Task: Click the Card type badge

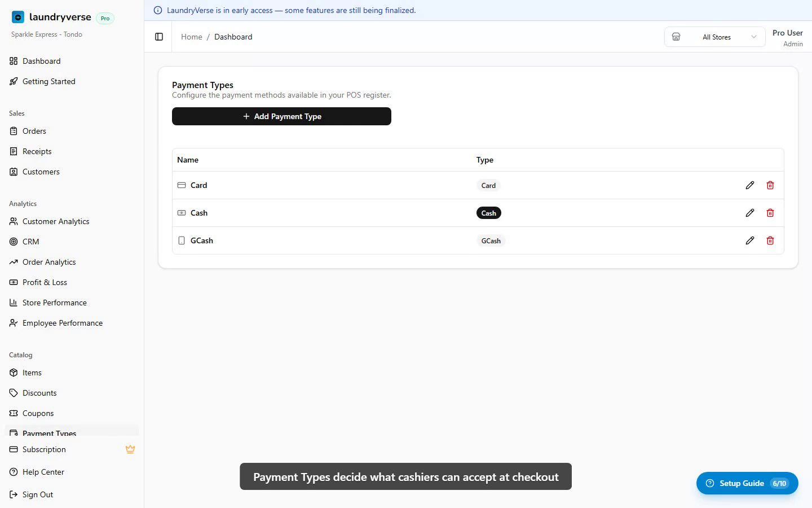Action: [x=488, y=185]
